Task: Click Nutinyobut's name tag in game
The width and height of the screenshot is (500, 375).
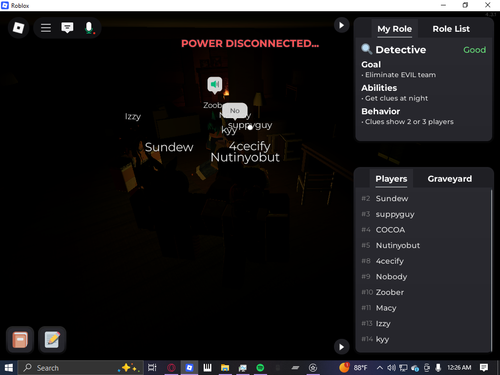Action: (245, 157)
